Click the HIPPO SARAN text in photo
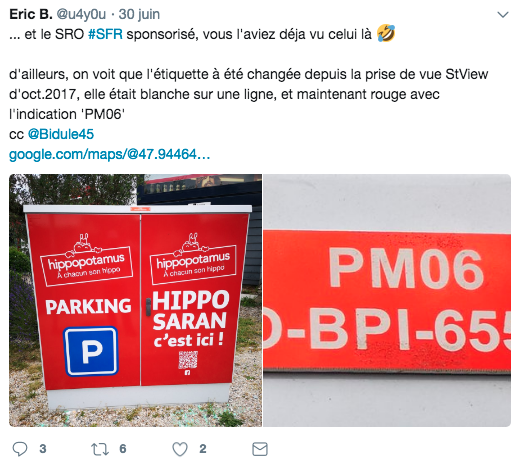524x465 pixels. click(190, 310)
